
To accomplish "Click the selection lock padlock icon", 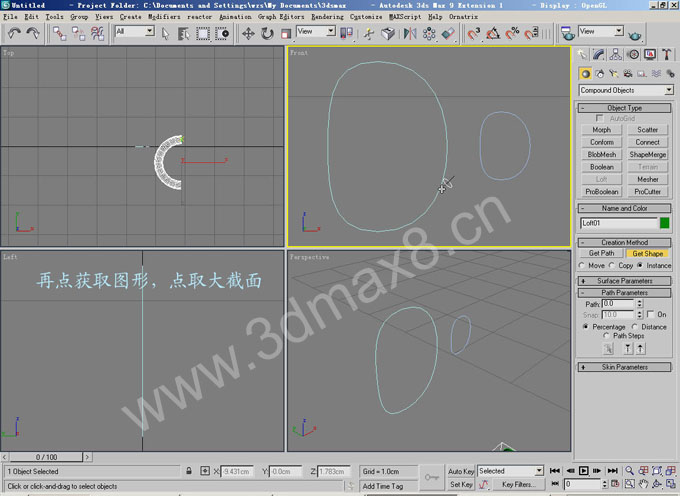I will pos(190,470).
